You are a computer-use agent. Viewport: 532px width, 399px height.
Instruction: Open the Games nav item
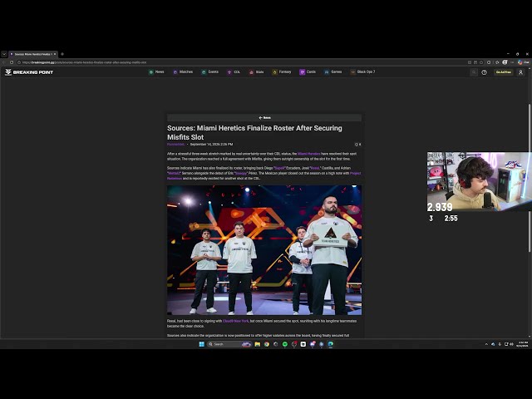(x=333, y=72)
